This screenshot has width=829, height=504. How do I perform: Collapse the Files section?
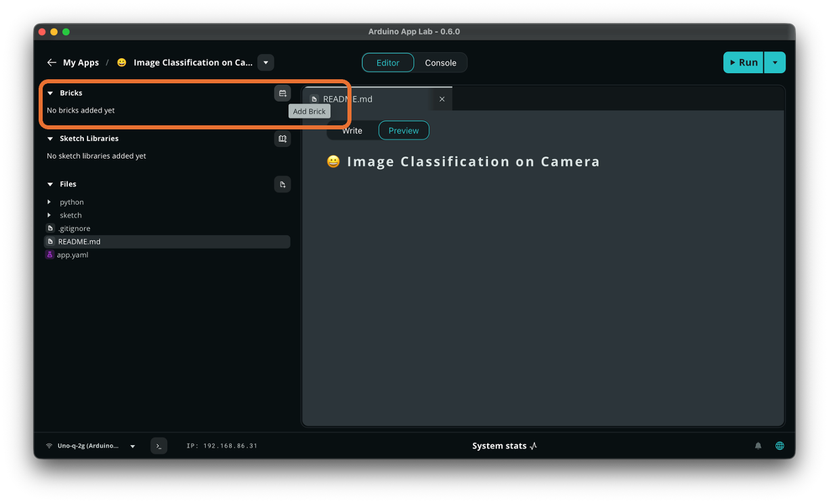[x=50, y=184]
